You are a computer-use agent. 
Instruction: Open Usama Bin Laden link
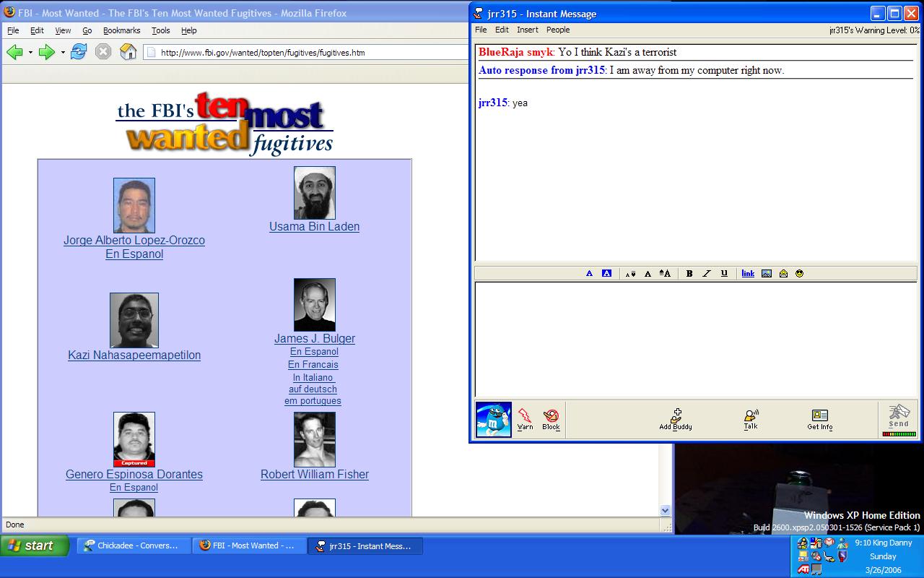point(314,227)
